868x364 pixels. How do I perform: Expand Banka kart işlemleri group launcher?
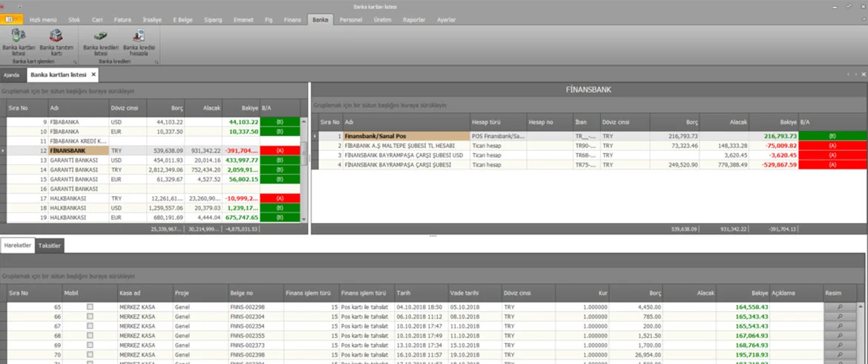pyautogui.click(x=76, y=62)
